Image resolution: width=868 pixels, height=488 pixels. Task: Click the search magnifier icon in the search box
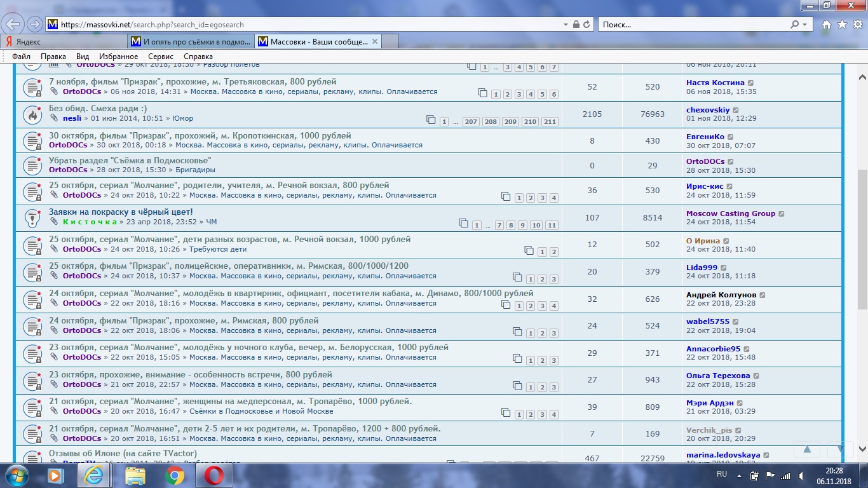[x=794, y=25]
